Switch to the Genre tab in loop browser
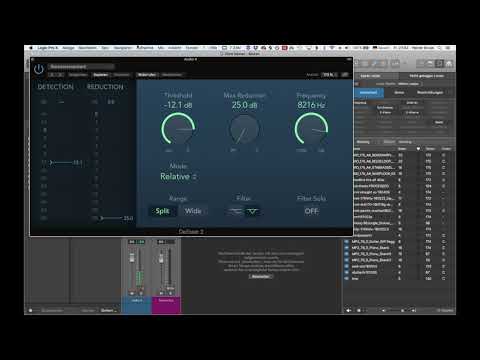 [x=399, y=92]
